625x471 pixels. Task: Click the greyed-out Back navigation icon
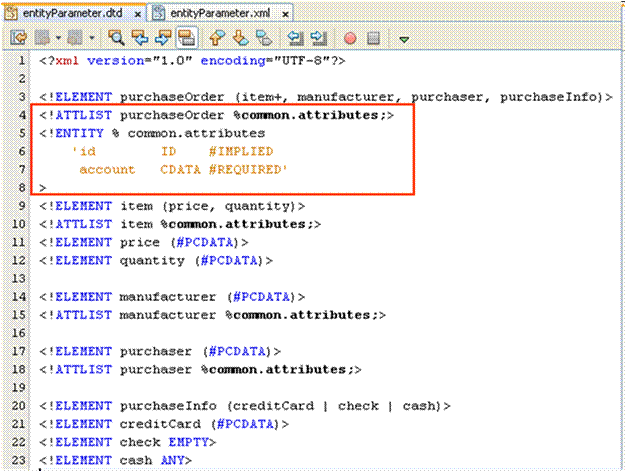42,38
